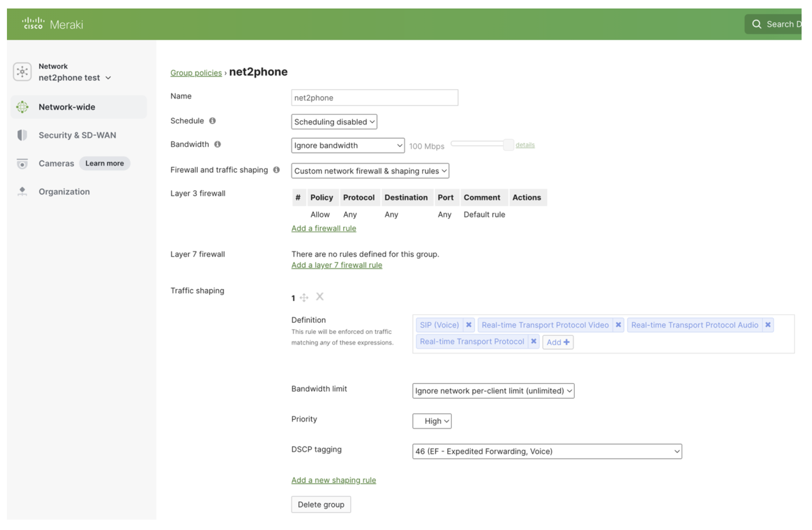This screenshot has height=530, width=812.
Task: Click Add + to add a definition expression
Action: [x=558, y=342]
